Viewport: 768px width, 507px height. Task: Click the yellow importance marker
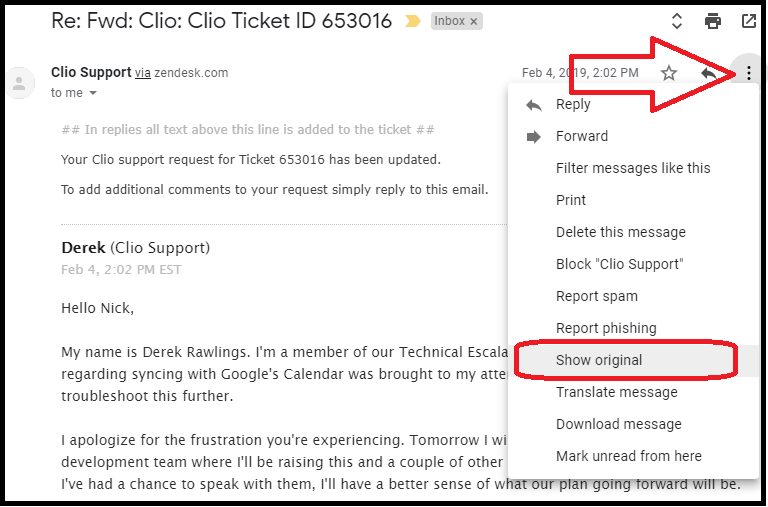(x=412, y=21)
